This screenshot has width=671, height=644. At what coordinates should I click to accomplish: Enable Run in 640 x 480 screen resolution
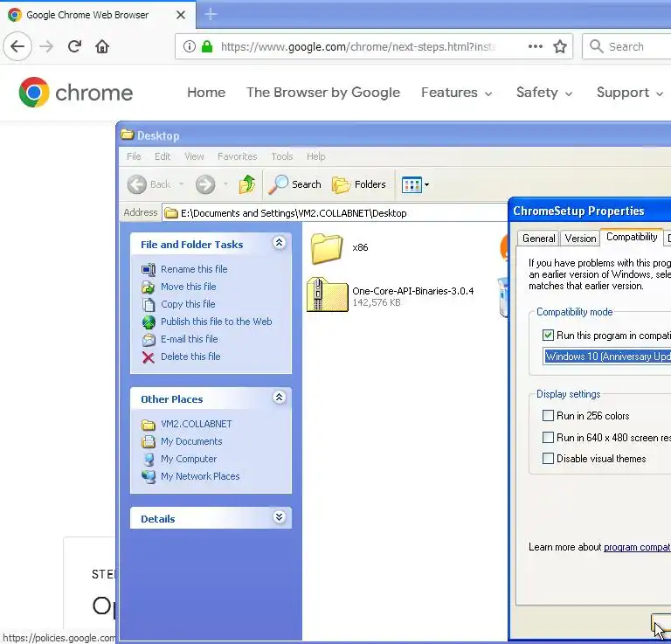tap(548, 437)
